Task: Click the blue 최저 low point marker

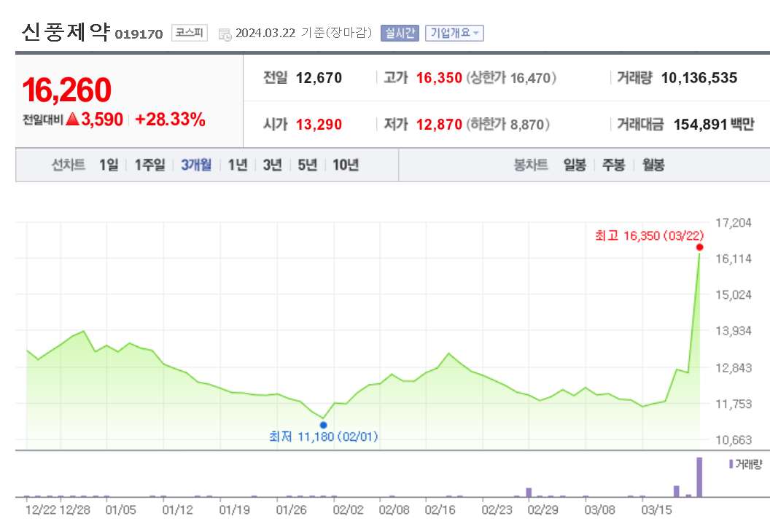Action: (323, 425)
